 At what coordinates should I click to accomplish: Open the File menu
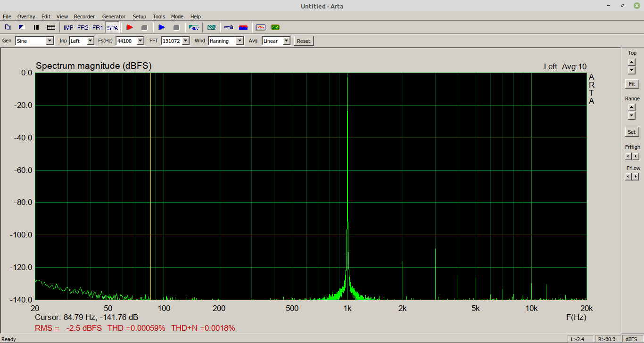(7, 16)
